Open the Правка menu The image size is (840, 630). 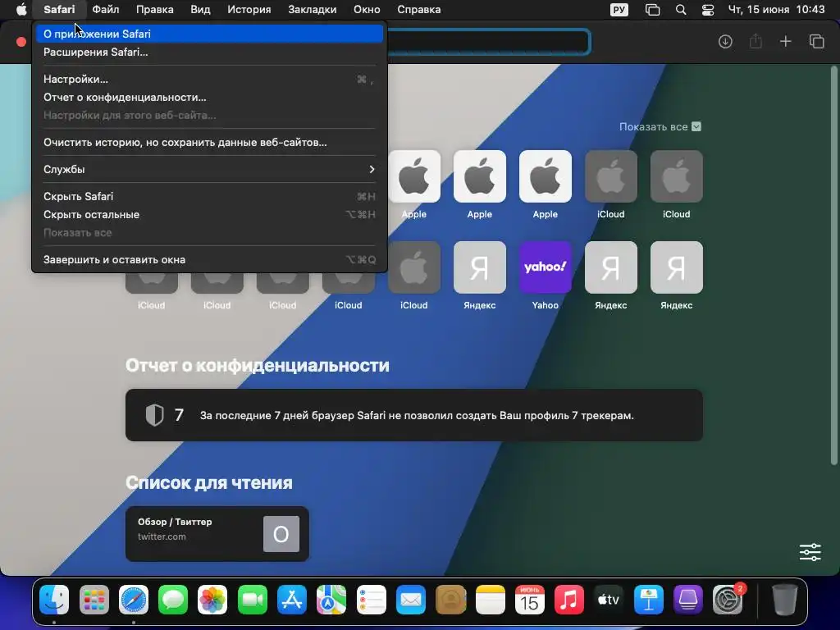click(154, 10)
